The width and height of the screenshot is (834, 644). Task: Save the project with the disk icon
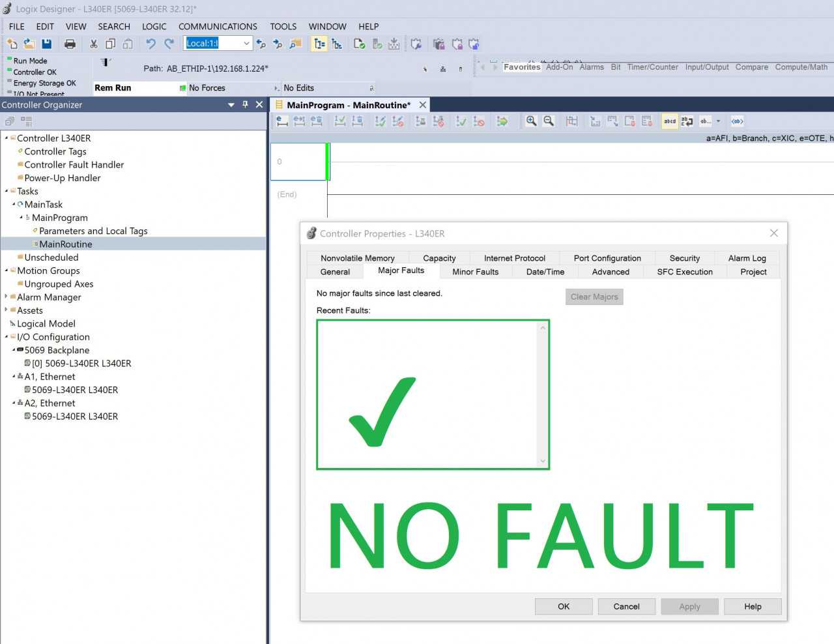coord(46,44)
